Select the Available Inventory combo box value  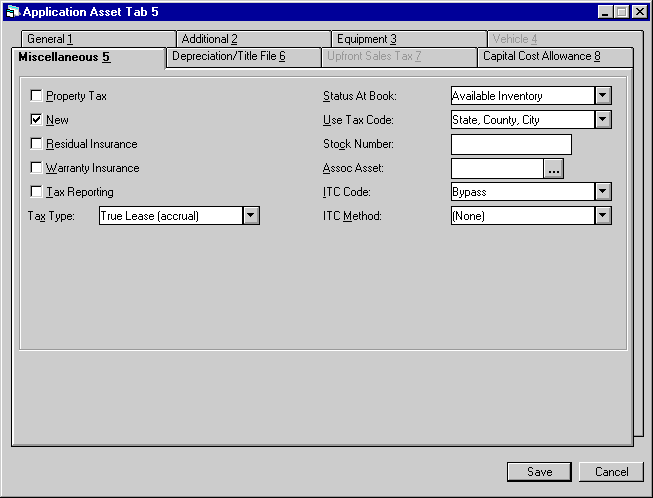point(523,96)
